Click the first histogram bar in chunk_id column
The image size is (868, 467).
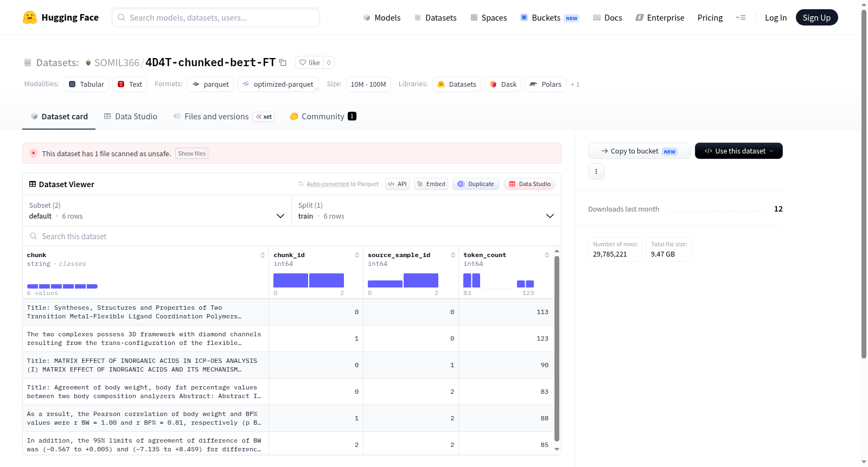pyautogui.click(x=291, y=280)
